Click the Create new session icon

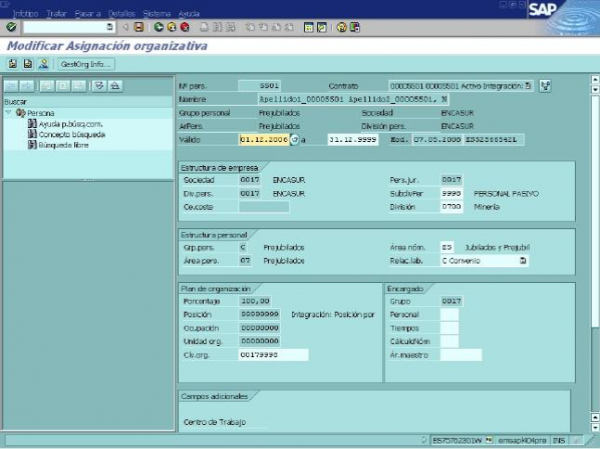(308, 27)
